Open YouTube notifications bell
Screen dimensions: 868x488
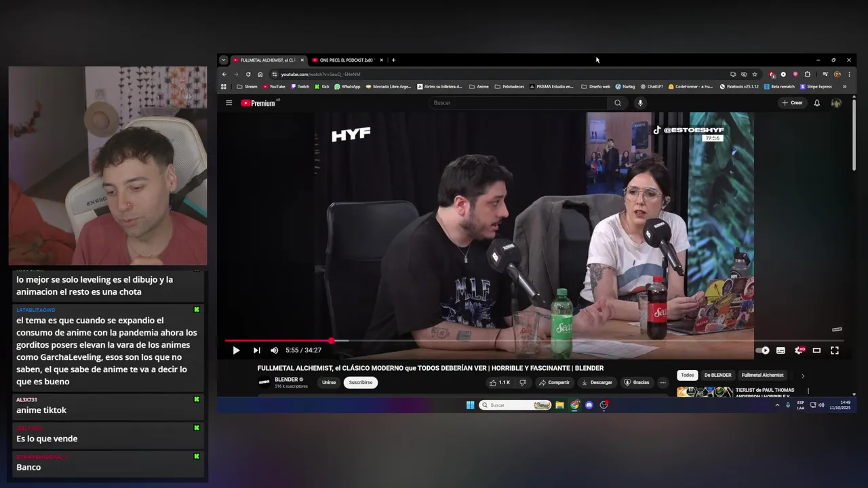(817, 103)
